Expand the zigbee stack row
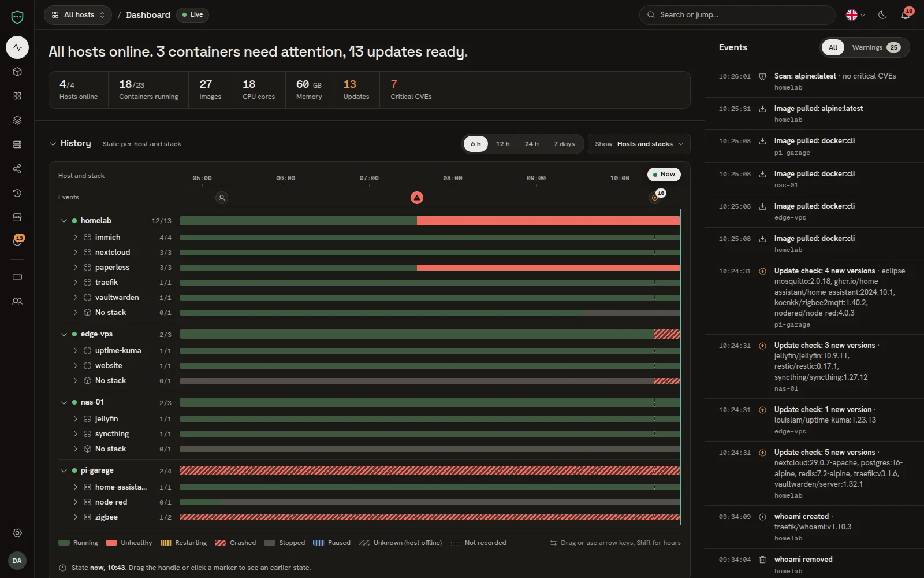The height and width of the screenshot is (578, 924). [x=76, y=517]
